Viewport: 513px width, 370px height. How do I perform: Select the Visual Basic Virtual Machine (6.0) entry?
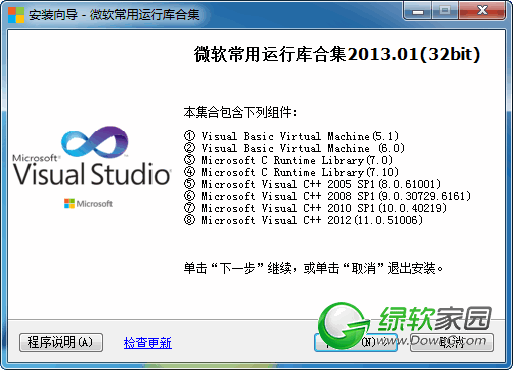(x=294, y=148)
